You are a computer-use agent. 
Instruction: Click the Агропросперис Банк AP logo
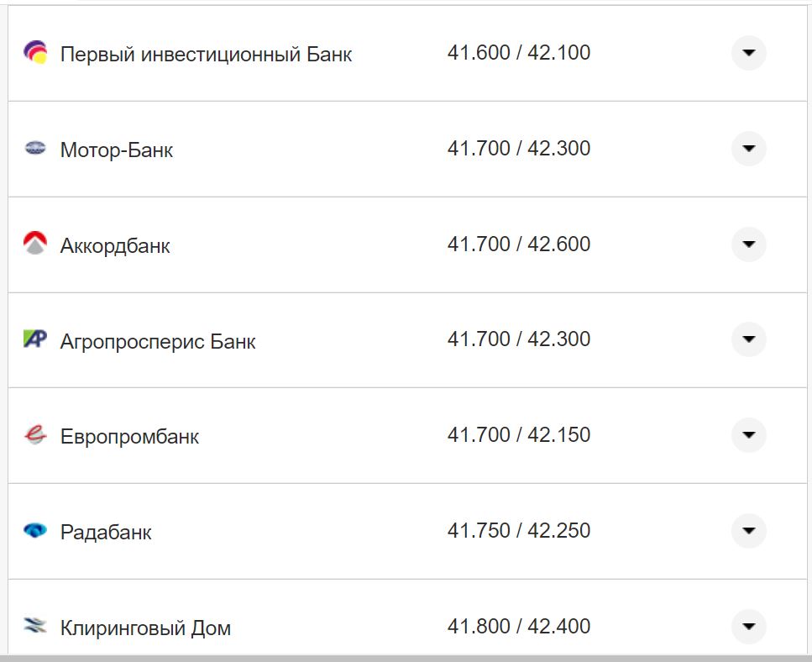click(x=34, y=339)
